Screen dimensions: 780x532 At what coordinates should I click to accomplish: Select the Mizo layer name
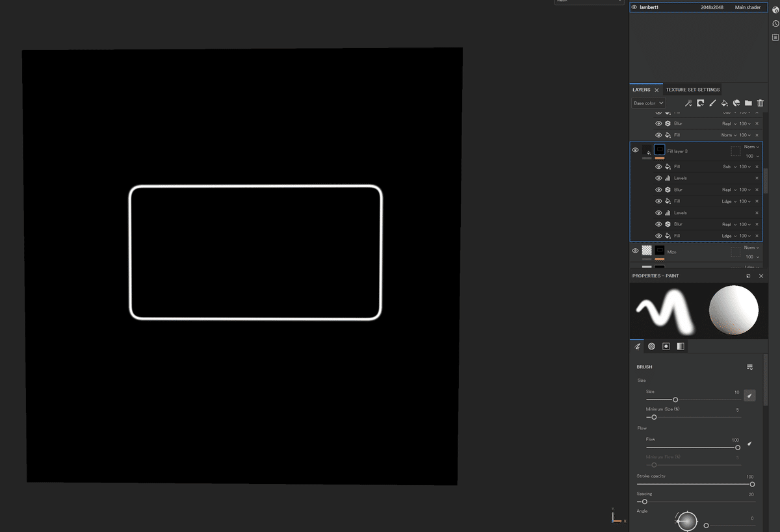671,251
